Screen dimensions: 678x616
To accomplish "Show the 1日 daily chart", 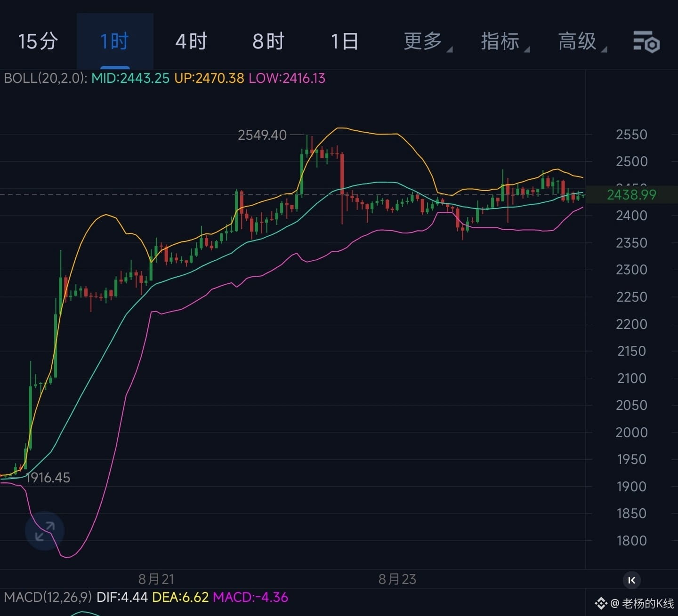I will click(x=345, y=41).
